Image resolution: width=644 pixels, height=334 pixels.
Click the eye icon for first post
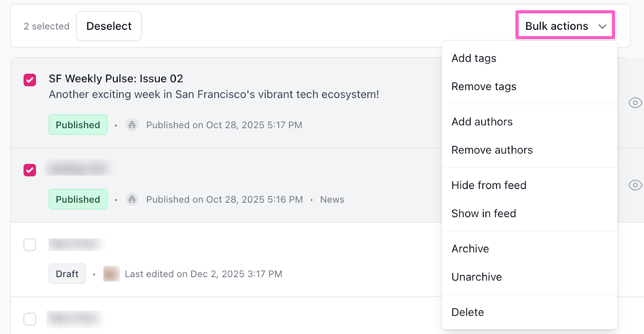(x=635, y=103)
